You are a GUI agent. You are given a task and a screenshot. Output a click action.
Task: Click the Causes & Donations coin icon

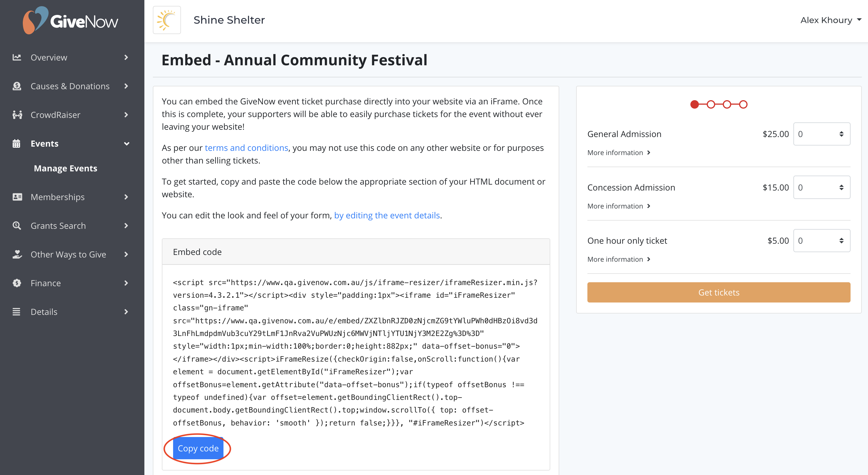(17, 86)
